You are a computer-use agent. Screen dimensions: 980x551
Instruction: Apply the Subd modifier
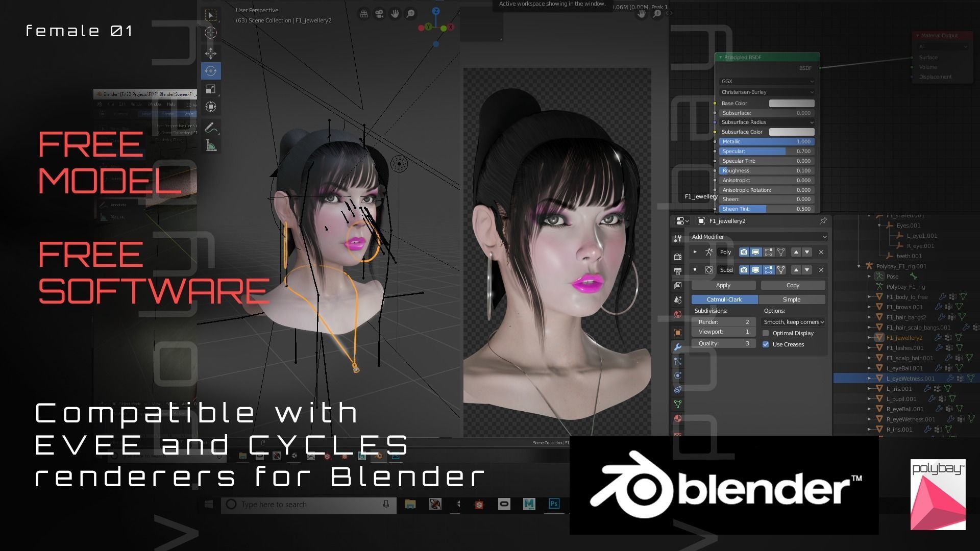tap(723, 285)
